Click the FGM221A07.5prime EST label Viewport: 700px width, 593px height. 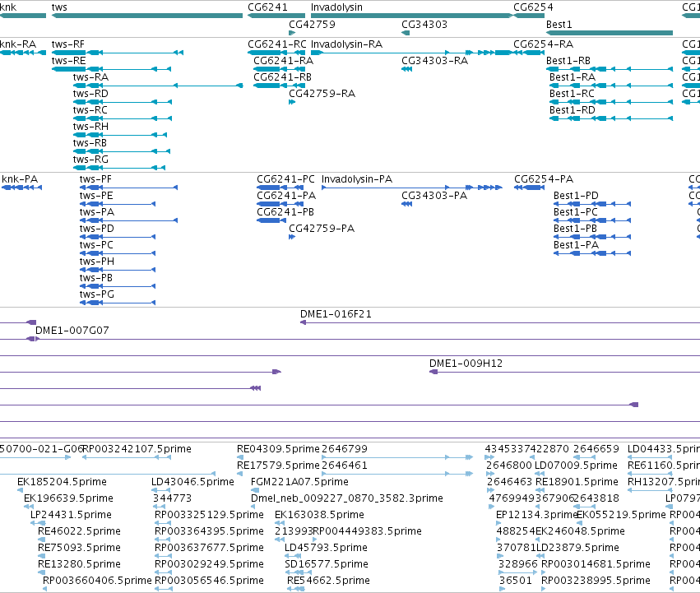click(299, 482)
